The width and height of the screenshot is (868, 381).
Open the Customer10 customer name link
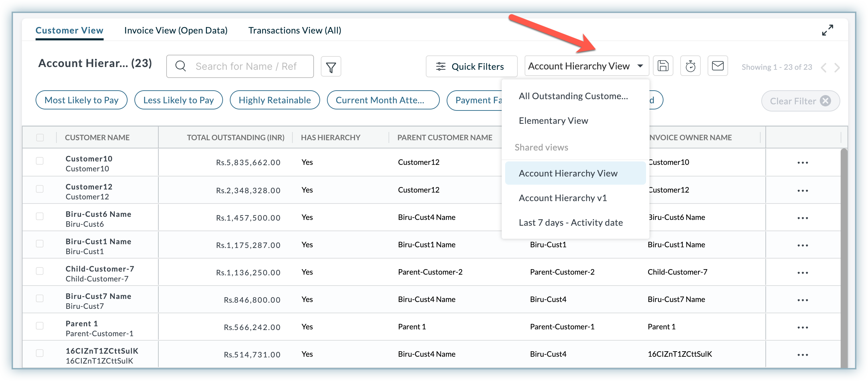[x=89, y=159]
